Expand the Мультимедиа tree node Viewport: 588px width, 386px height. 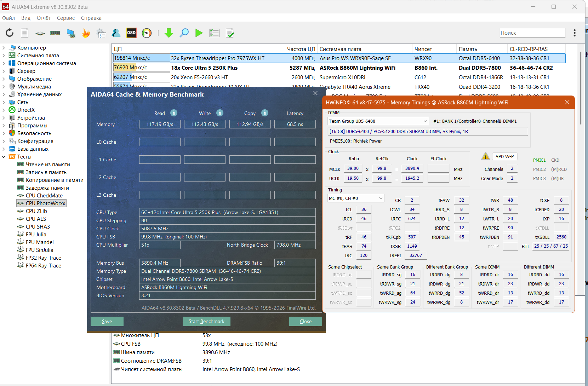click(4, 87)
